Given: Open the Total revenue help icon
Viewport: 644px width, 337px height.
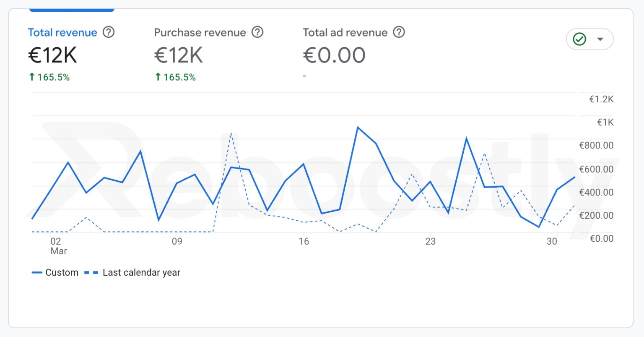Looking at the screenshot, I should [x=108, y=32].
